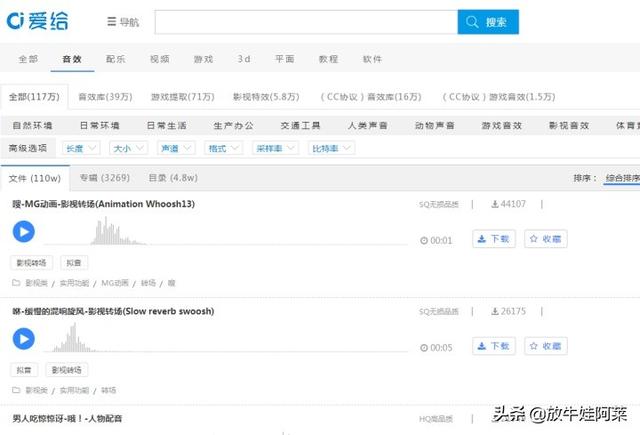Add Slow reverb swoosh to favorites
The width and height of the screenshot is (640, 435).
tap(546, 346)
